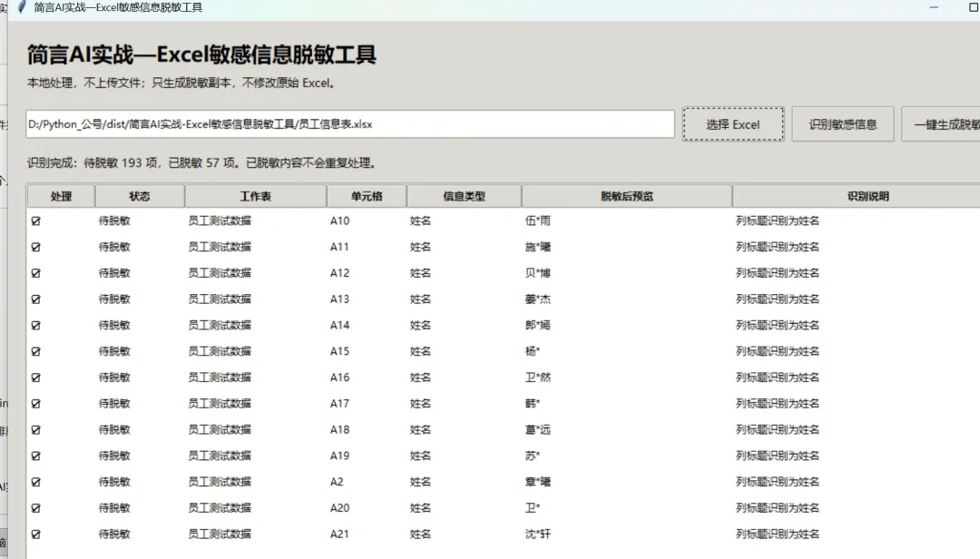Screen dimensions: 980x559
Task: Click 列标题识别为姓名 in row A12
Action: (x=778, y=273)
